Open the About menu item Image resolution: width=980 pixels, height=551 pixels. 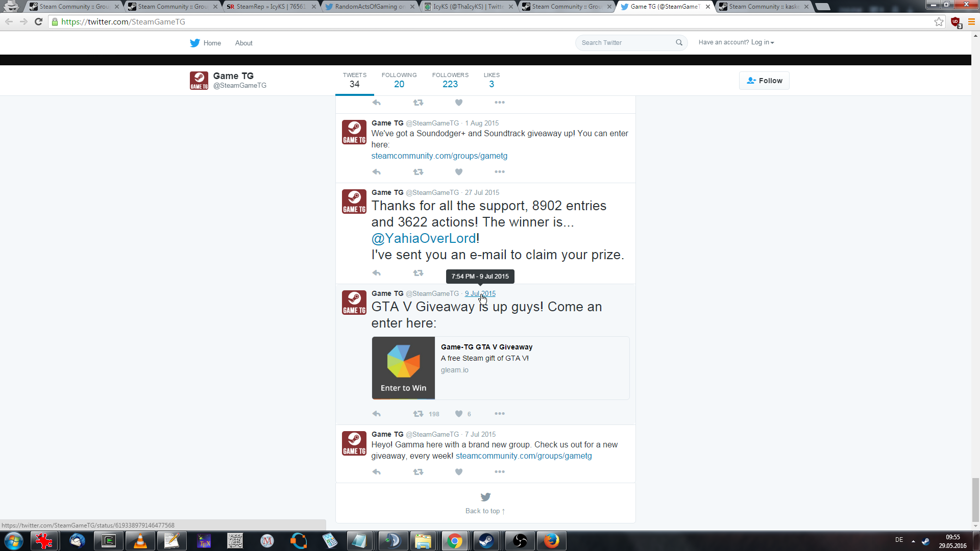click(x=243, y=43)
